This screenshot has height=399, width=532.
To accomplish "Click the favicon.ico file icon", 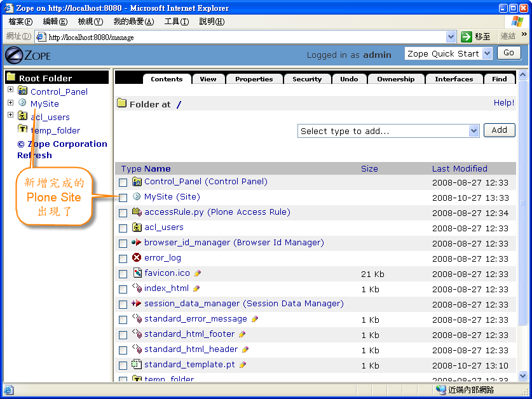I will coord(137,273).
